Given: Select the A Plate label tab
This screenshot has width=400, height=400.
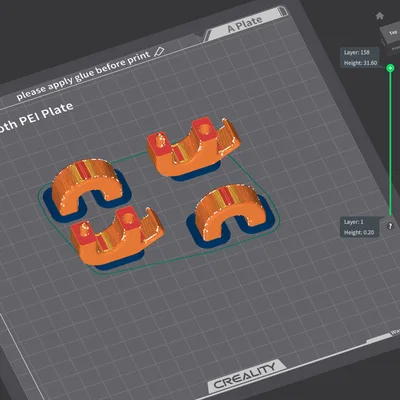Looking at the screenshot, I should 245,24.
